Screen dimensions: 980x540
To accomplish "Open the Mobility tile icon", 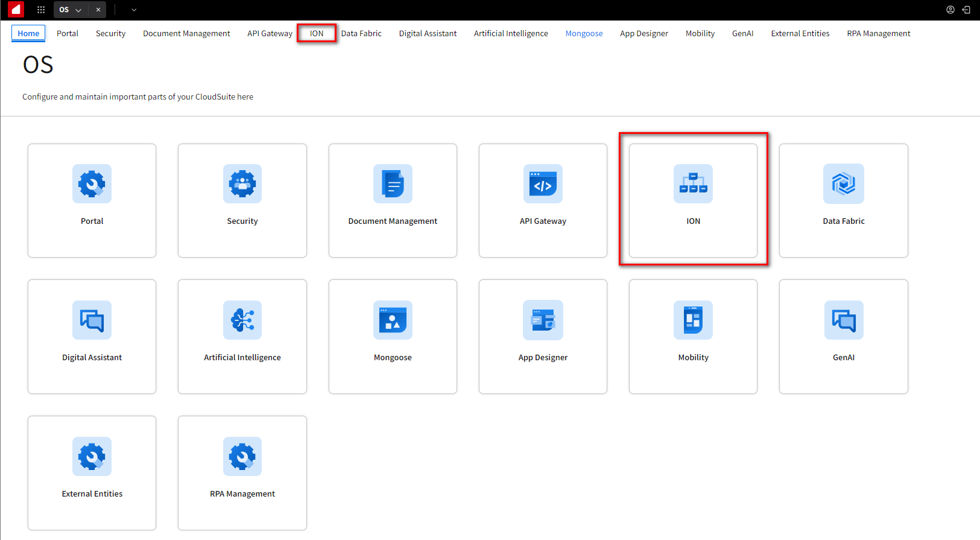I will coord(693,320).
